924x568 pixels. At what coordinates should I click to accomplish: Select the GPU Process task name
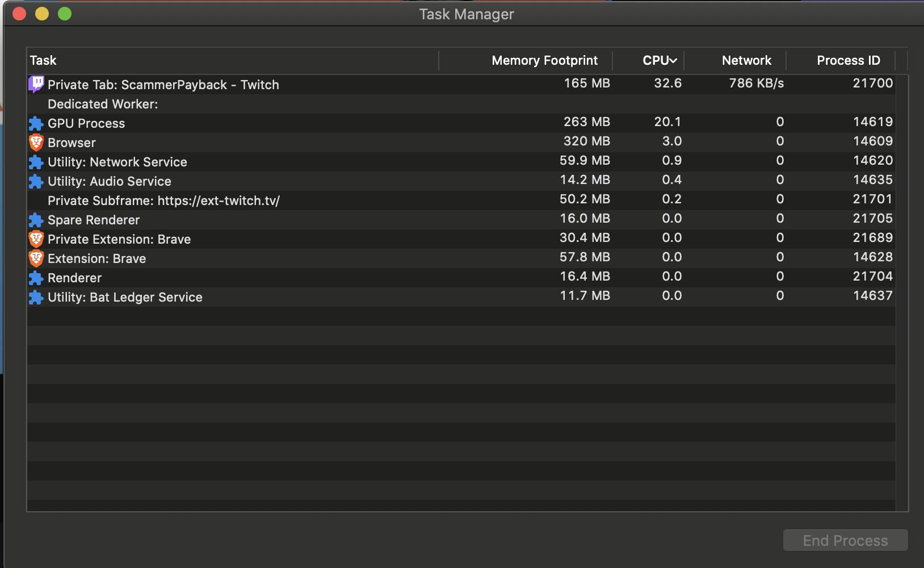(x=86, y=123)
